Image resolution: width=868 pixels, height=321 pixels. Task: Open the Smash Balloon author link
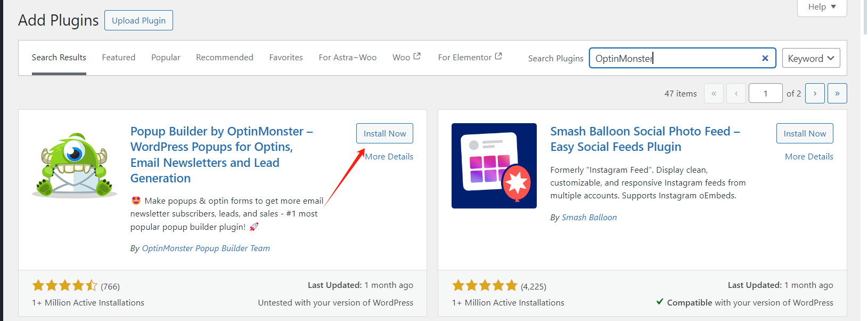pyautogui.click(x=589, y=217)
